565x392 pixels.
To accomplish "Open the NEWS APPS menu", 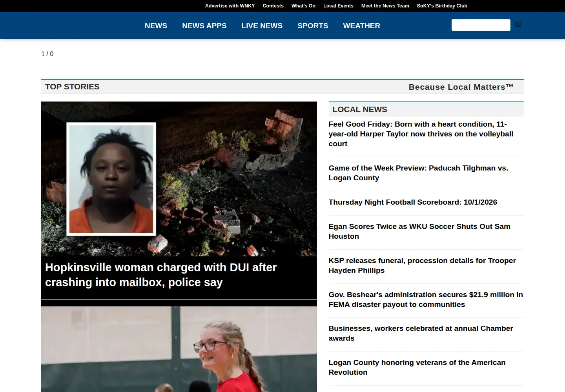I will pos(204,26).
